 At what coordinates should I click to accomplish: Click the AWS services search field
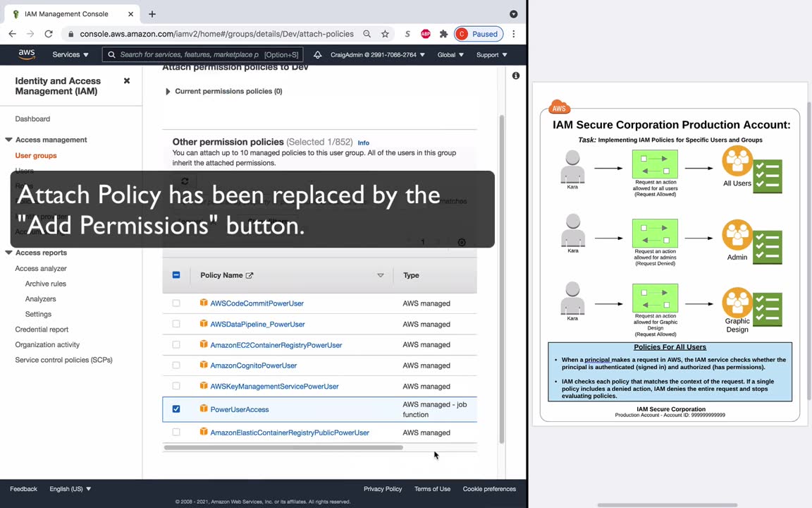(x=202, y=54)
